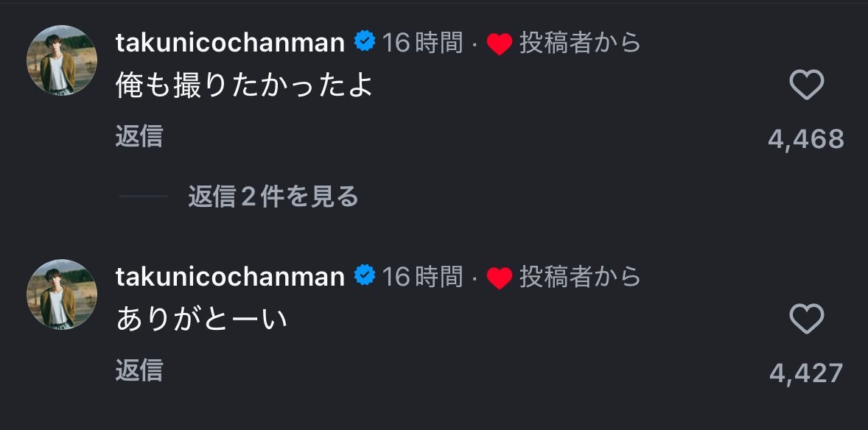Expand "返信2件を見る" to view replies
The height and width of the screenshot is (430, 868).
(273, 196)
